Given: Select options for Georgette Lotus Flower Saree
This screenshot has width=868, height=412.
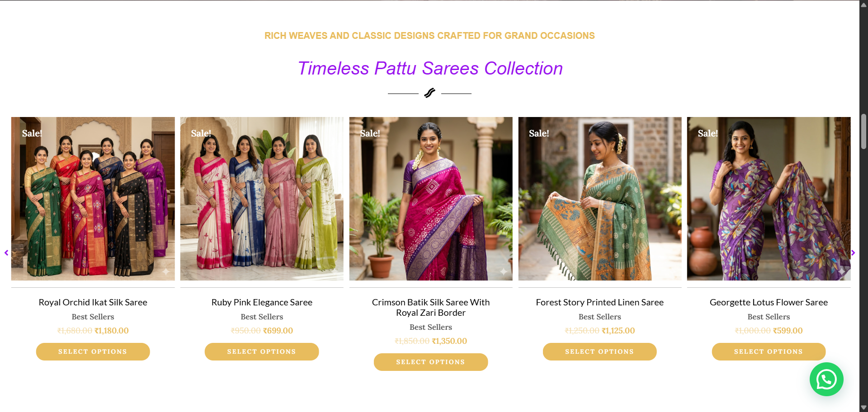Looking at the screenshot, I should pyautogui.click(x=769, y=351).
